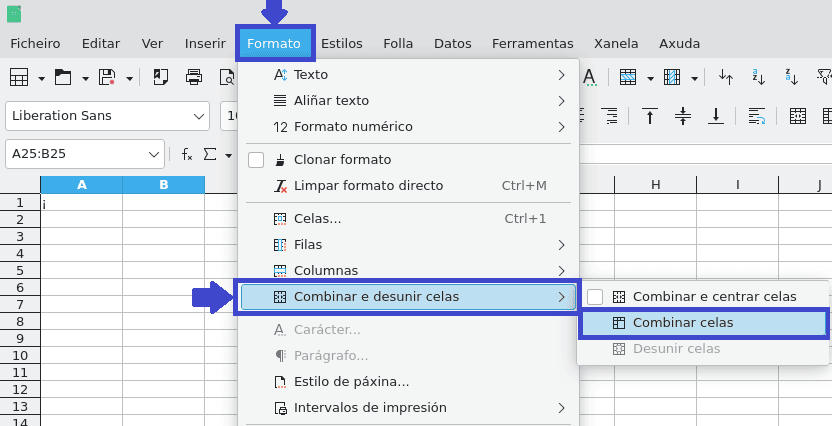
Task: Open the Sum function dropdown arrow
Action: 229,155
